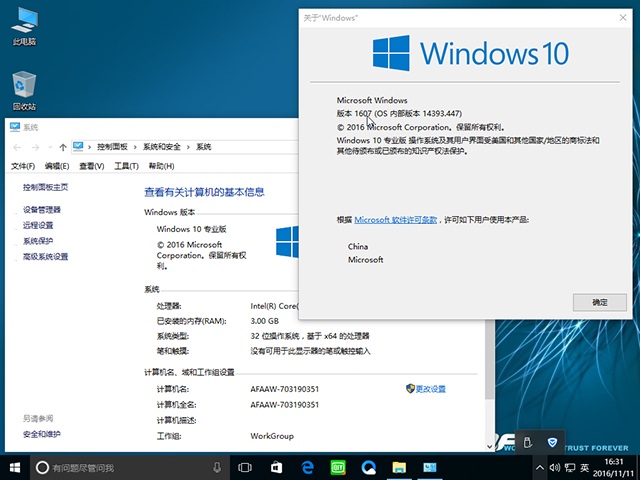Click the Windows Start button

click(15, 467)
